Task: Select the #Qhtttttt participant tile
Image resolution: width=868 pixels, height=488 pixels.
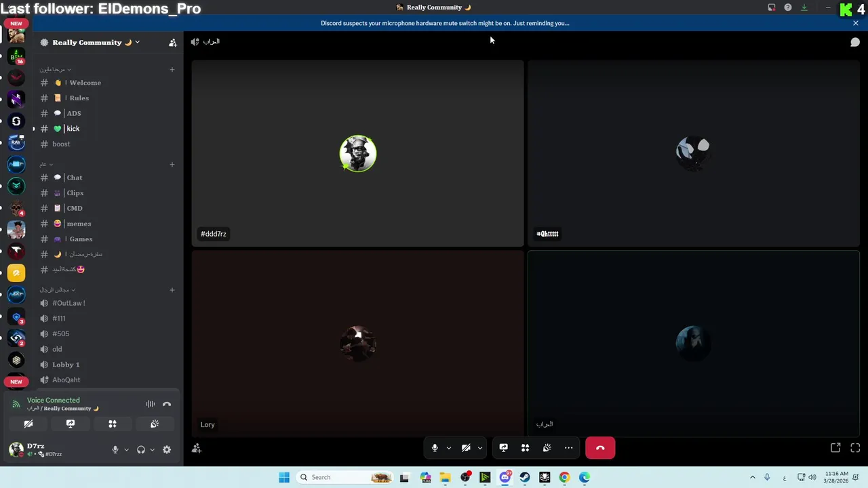Action: [x=694, y=153]
